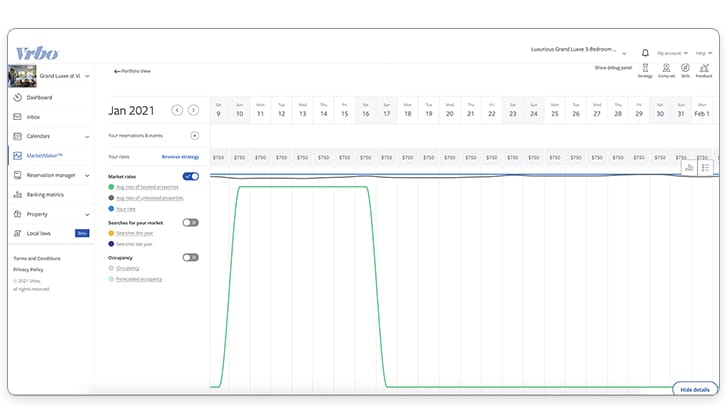Open the My account dropdown
The height and width of the screenshot is (410, 728).
[x=672, y=53]
